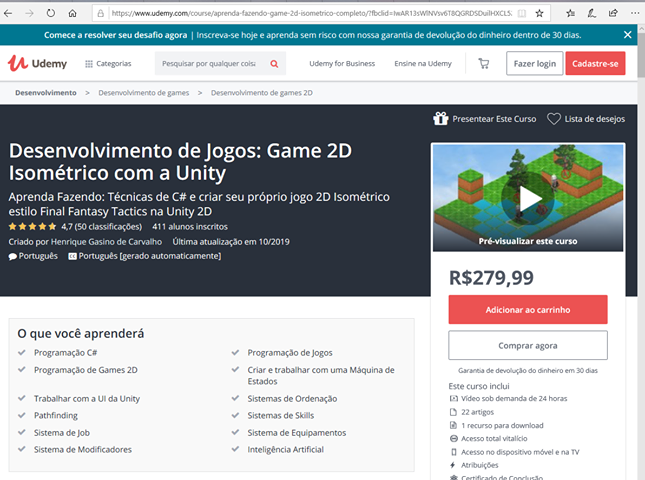Click the mobile device access icon
The height and width of the screenshot is (480, 645).
click(453, 452)
